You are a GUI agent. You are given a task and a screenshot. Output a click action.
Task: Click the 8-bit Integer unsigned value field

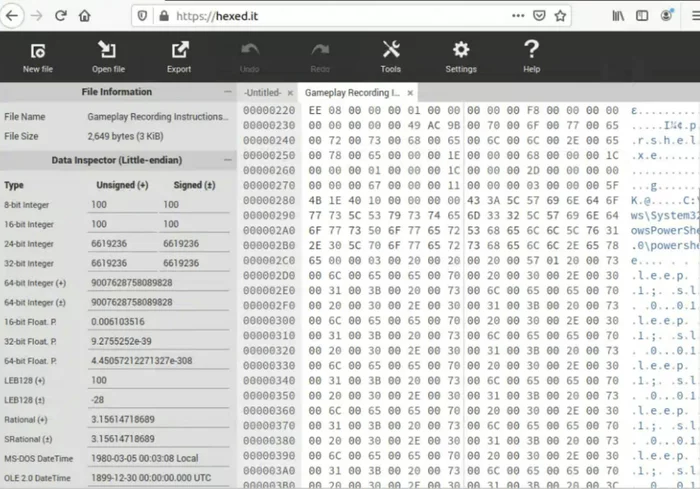click(122, 205)
